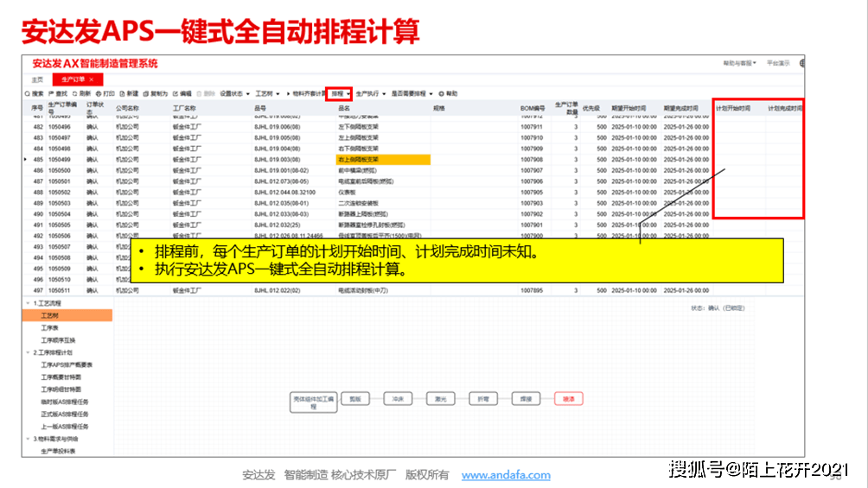Open 生产单投料表 tree item
Image resolution: width=868 pixels, height=488 pixels.
58,452
